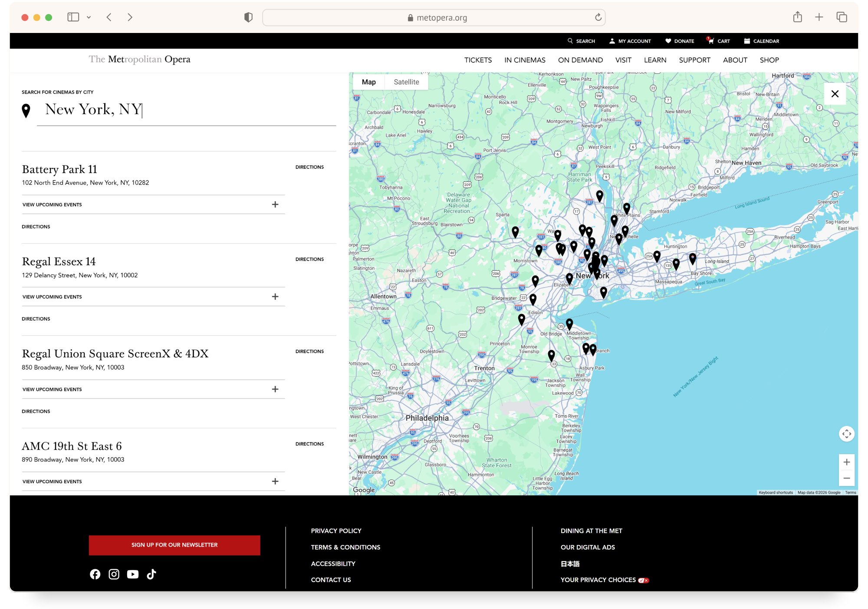Switch map to Satellite view
The width and height of the screenshot is (868, 609).
407,82
